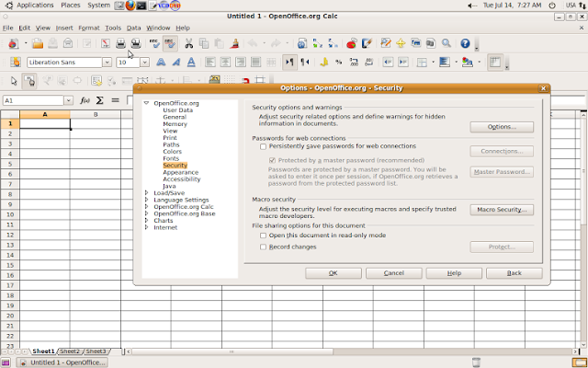588x368 pixels.
Task: Apply Bold formatting icon
Action: click(x=161, y=63)
